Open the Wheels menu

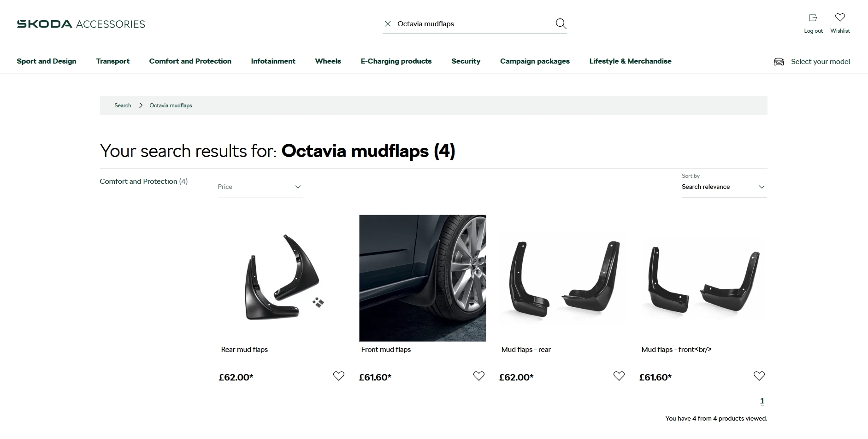point(328,61)
